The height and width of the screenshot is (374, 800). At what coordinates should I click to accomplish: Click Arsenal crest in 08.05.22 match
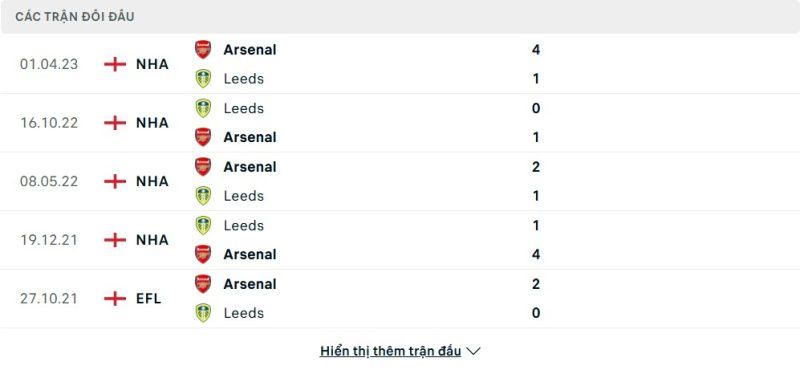coord(203,167)
